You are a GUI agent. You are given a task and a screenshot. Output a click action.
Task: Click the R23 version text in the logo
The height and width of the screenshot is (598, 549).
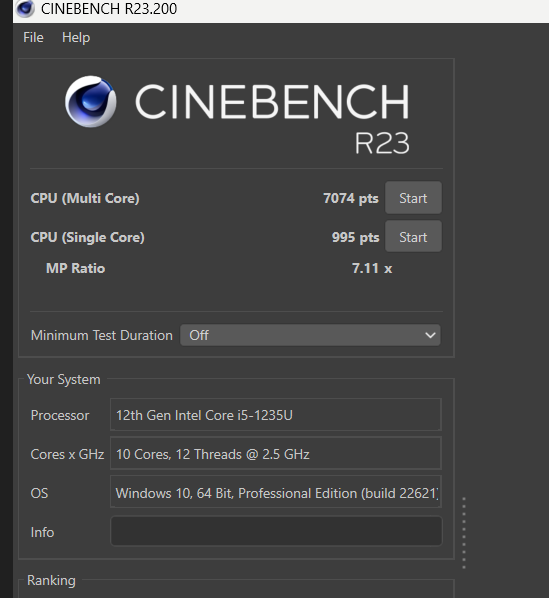pyautogui.click(x=382, y=143)
